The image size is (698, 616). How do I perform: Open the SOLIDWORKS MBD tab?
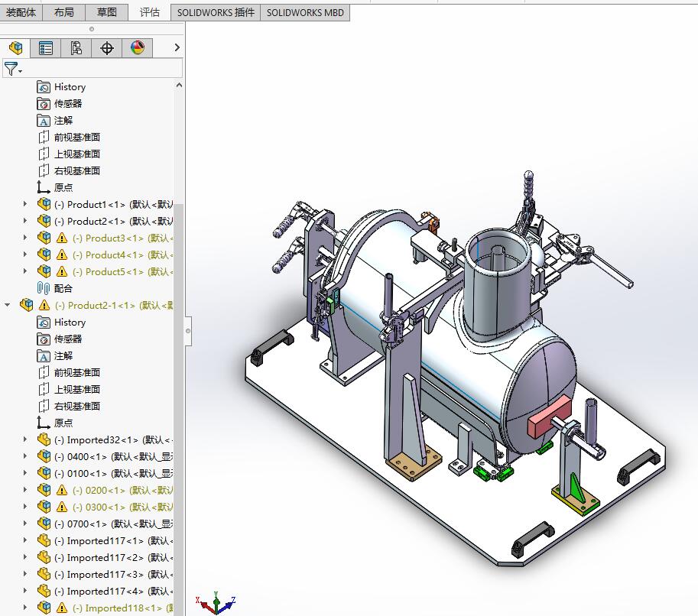coord(305,12)
